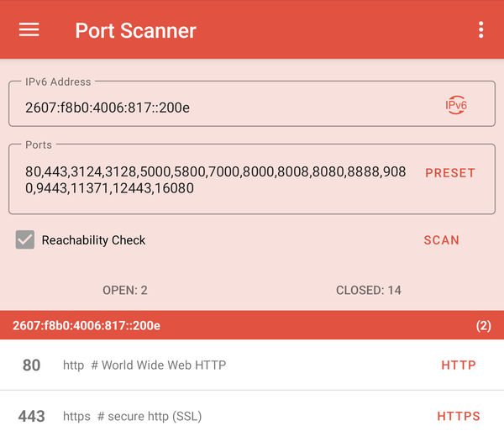The width and height of the screenshot is (504, 447).
Task: Open the hamburger navigation menu
Action: (x=29, y=30)
